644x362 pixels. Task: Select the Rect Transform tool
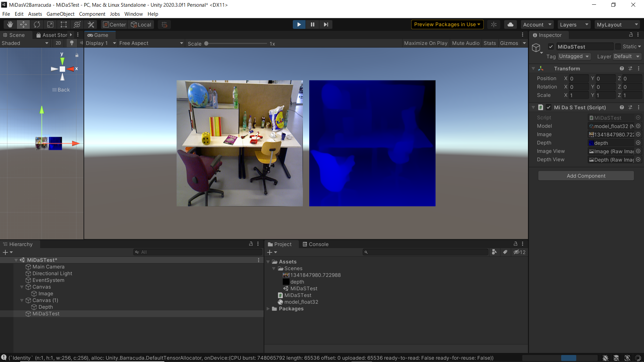coord(63,24)
